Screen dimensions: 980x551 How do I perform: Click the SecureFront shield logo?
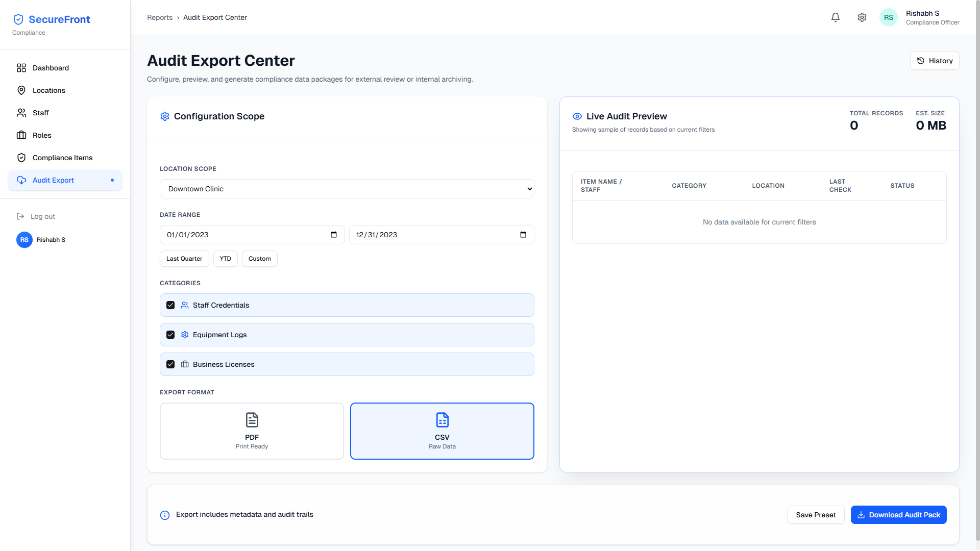(18, 19)
